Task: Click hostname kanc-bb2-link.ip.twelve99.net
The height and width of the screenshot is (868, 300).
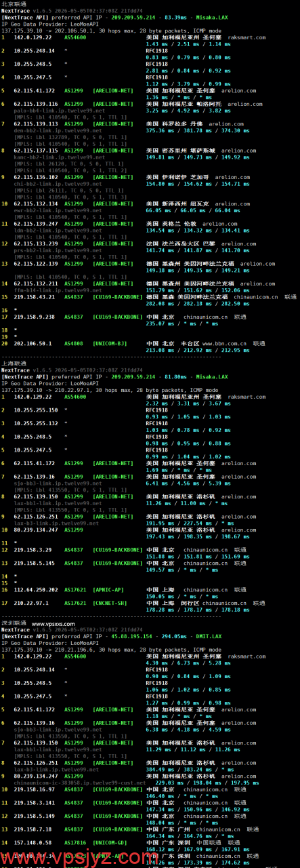Action: (60, 157)
